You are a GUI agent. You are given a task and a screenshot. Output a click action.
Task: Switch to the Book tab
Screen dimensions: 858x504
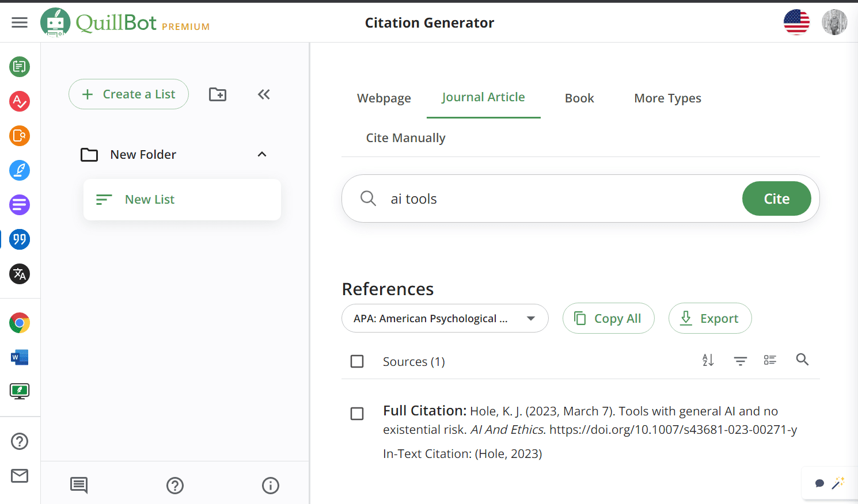tap(579, 98)
